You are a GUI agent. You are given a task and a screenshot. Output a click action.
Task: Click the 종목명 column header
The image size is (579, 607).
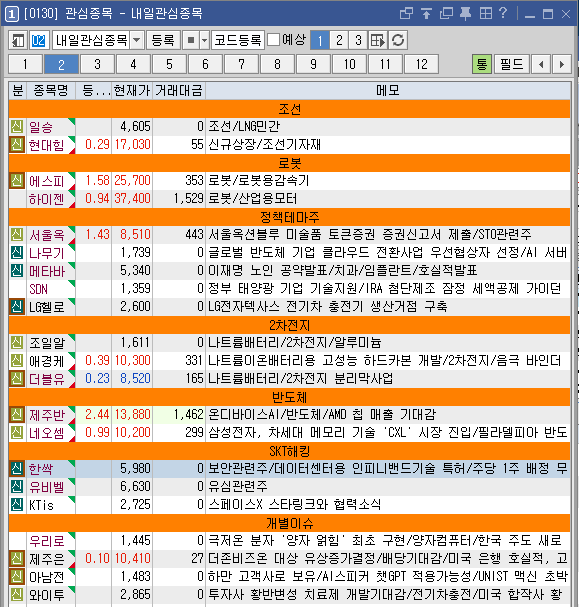(x=51, y=91)
